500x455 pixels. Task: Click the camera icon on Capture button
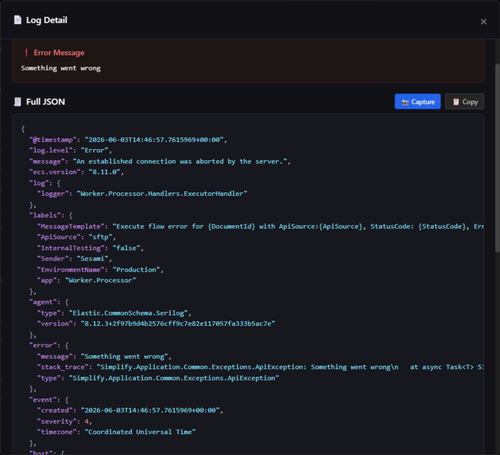[405, 102]
